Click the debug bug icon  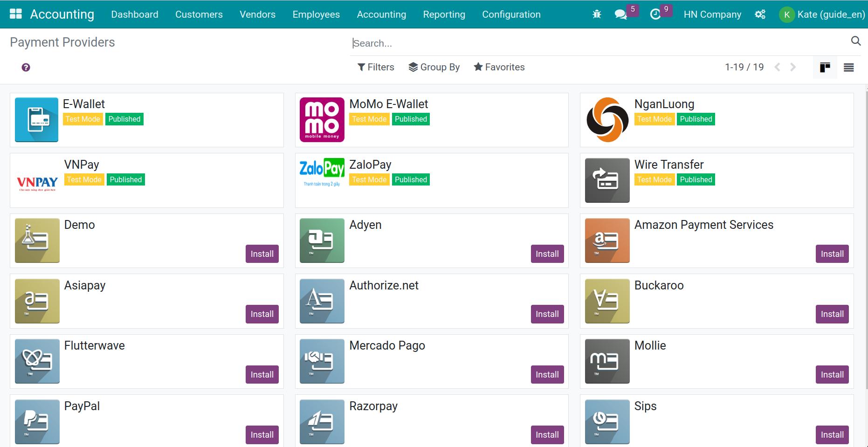click(597, 14)
